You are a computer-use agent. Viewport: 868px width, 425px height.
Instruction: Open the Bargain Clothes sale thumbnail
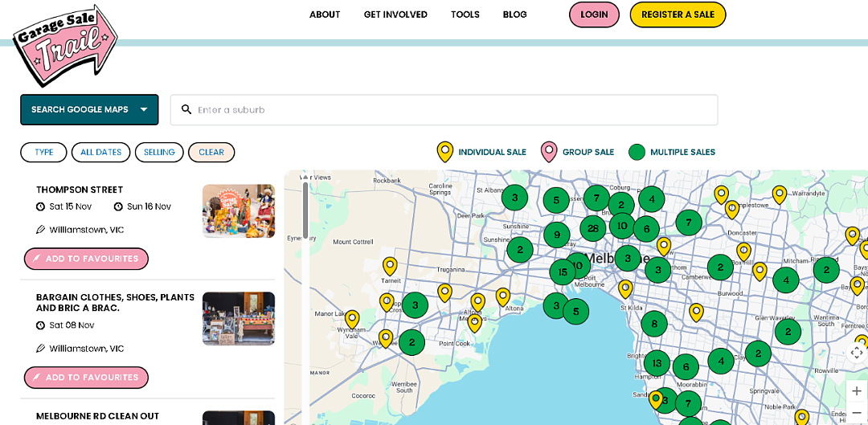[x=239, y=319]
